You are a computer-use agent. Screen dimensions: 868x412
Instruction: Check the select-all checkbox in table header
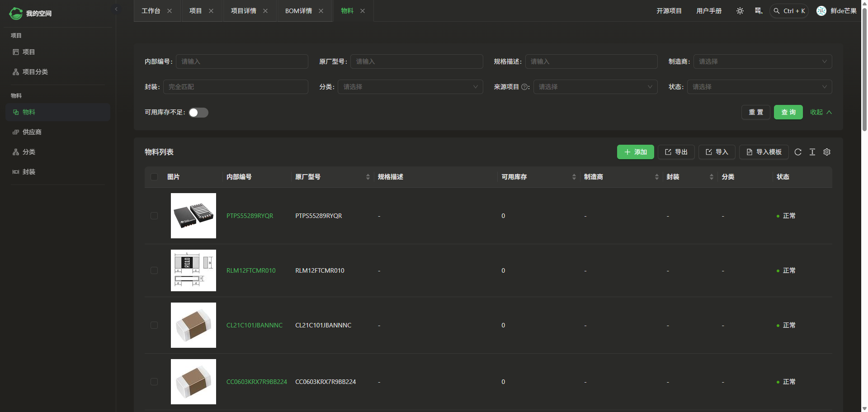pos(154,177)
